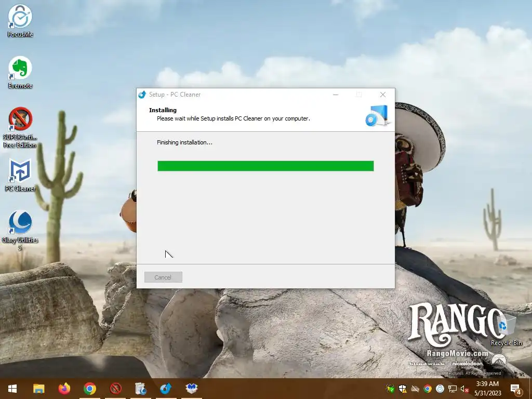
Task: Switch to PC Cleaner setup on the taskbar
Action: (x=166, y=389)
